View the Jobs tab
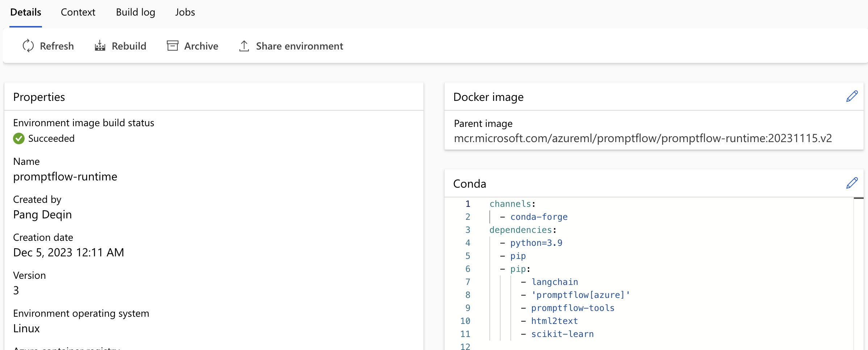Image resolution: width=868 pixels, height=350 pixels. 185,12
